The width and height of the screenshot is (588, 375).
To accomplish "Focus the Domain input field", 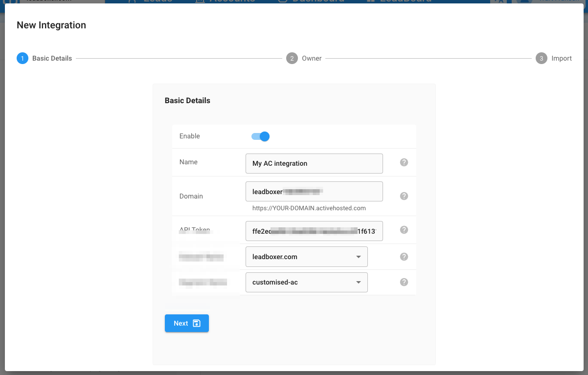I will point(314,191).
